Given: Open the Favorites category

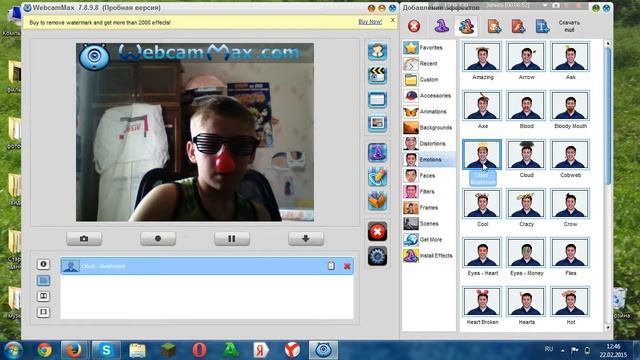Looking at the screenshot, I should (429, 48).
